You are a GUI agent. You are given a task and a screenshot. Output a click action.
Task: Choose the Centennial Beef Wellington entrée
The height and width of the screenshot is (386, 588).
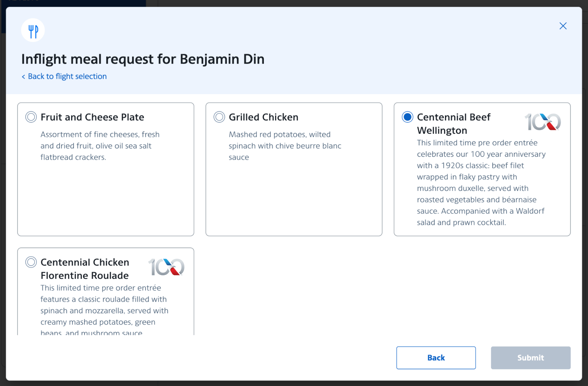click(x=407, y=117)
